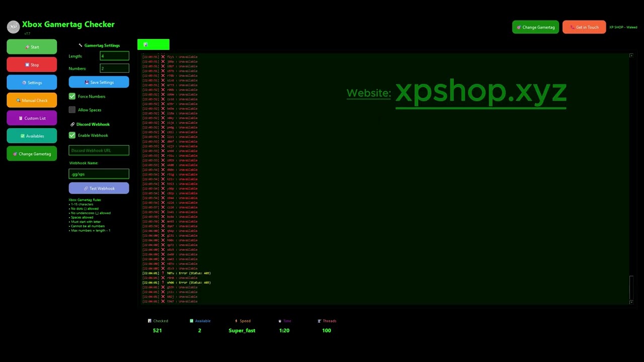The width and height of the screenshot is (644, 362).
Task: Save the gamertag settings
Action: point(99,82)
